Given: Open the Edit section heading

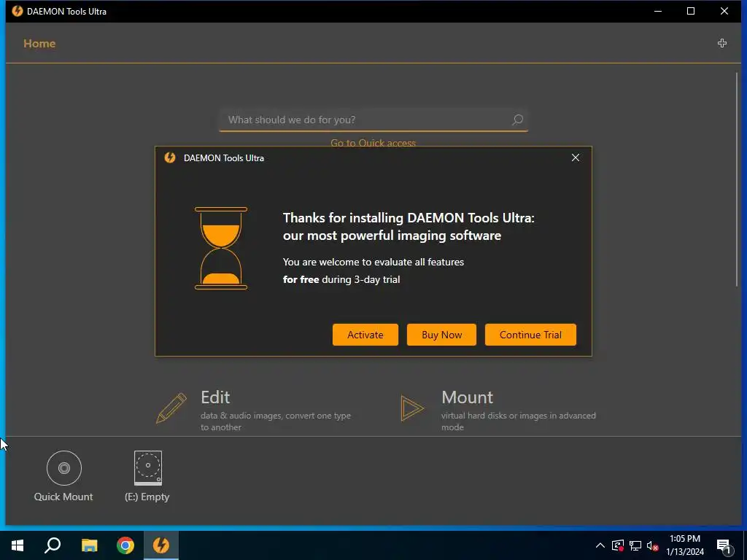Looking at the screenshot, I should (215, 397).
